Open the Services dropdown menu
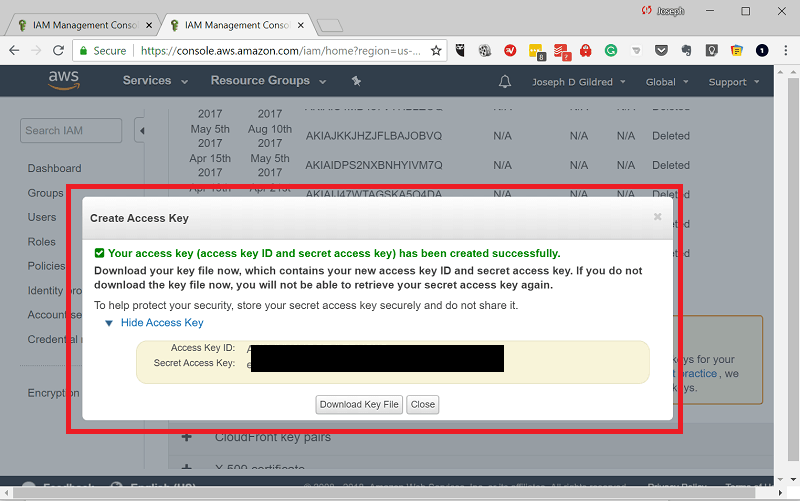 click(155, 81)
